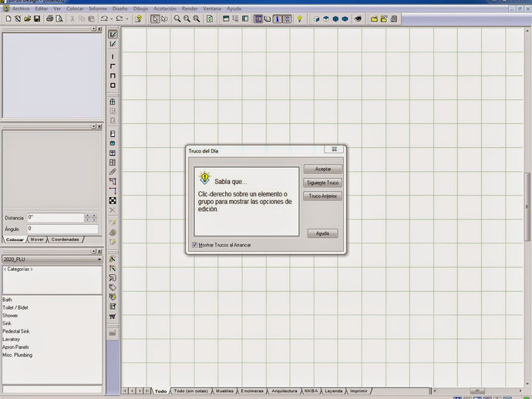
Task: Click the blue info 'i' icon
Action: 278,18
